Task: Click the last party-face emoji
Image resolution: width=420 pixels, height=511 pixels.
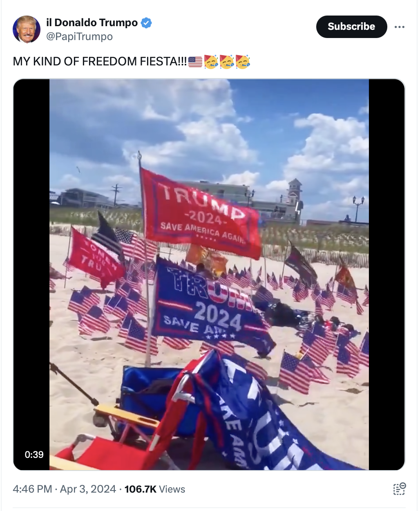Action: pos(243,62)
